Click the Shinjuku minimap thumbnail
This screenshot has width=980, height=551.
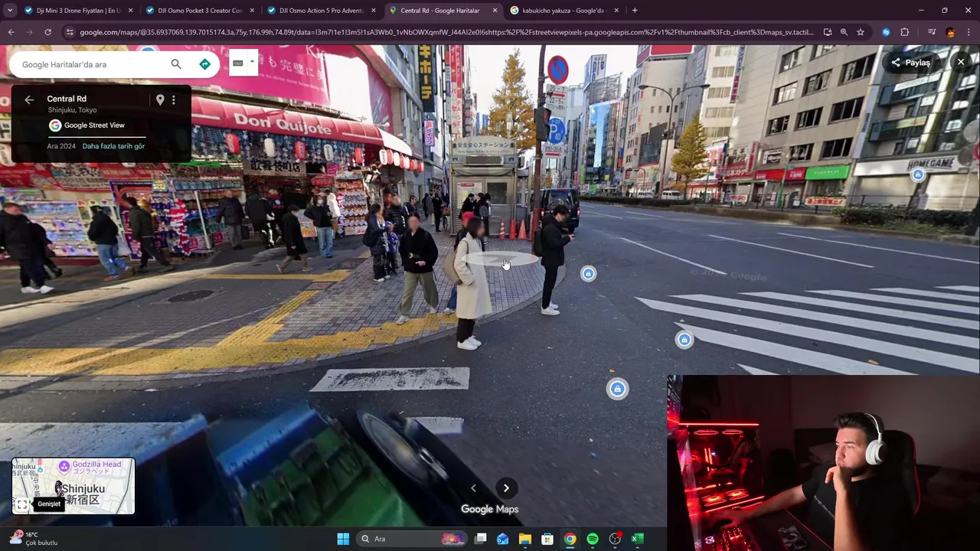pos(73,486)
